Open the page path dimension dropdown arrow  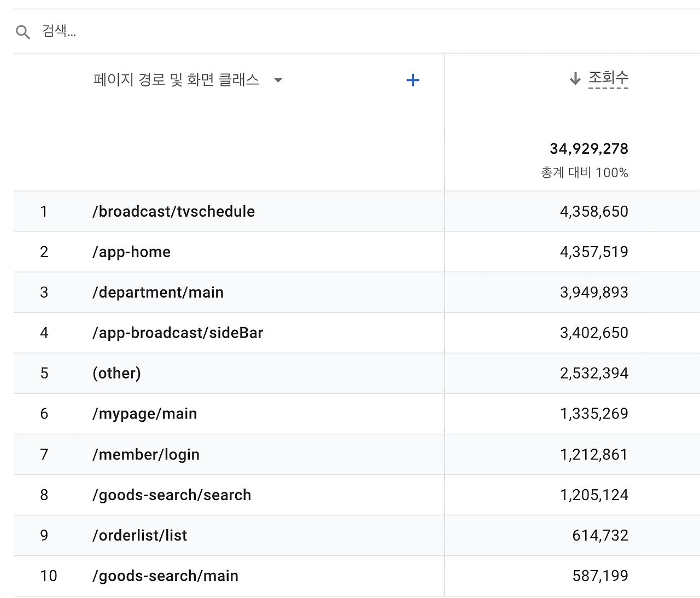278,80
